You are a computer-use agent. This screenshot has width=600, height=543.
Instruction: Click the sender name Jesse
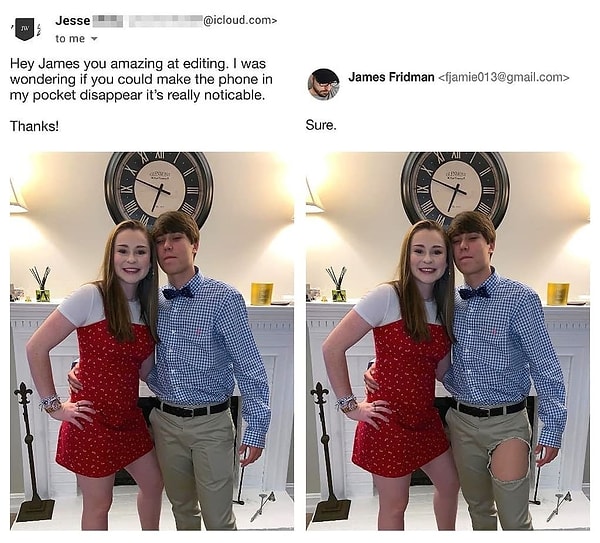(72, 20)
